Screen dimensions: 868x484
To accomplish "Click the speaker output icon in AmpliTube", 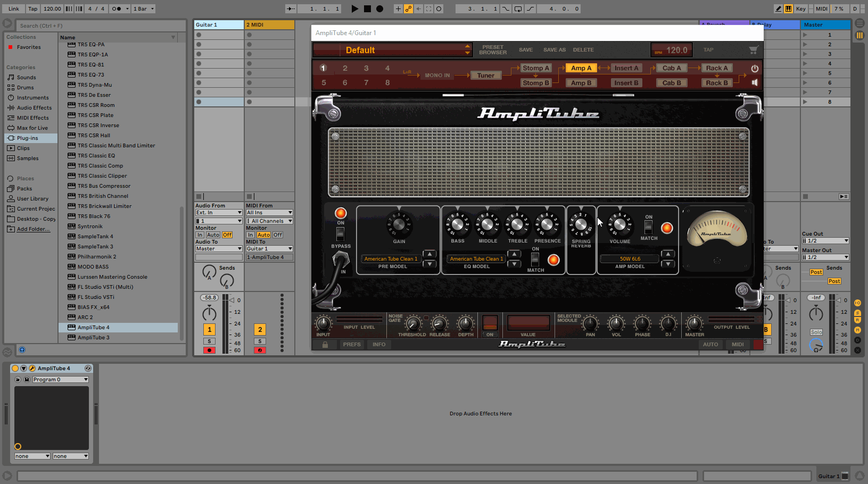I will click(x=754, y=82).
